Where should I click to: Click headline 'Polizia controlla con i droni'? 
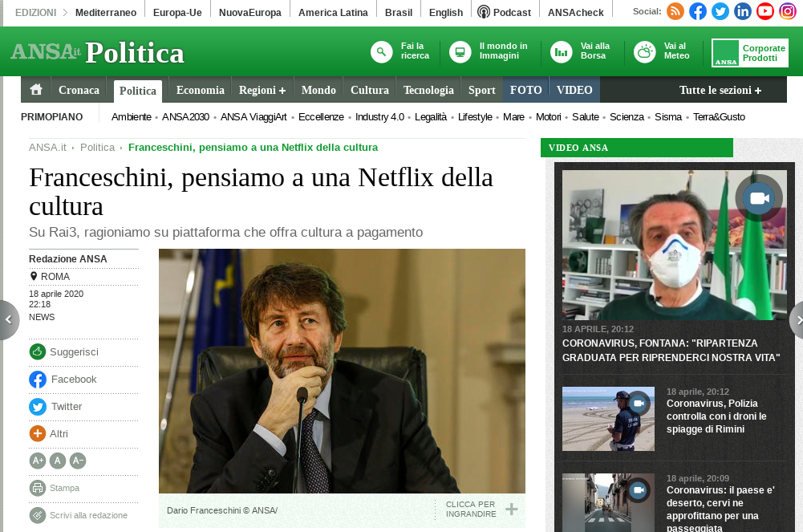(716, 416)
